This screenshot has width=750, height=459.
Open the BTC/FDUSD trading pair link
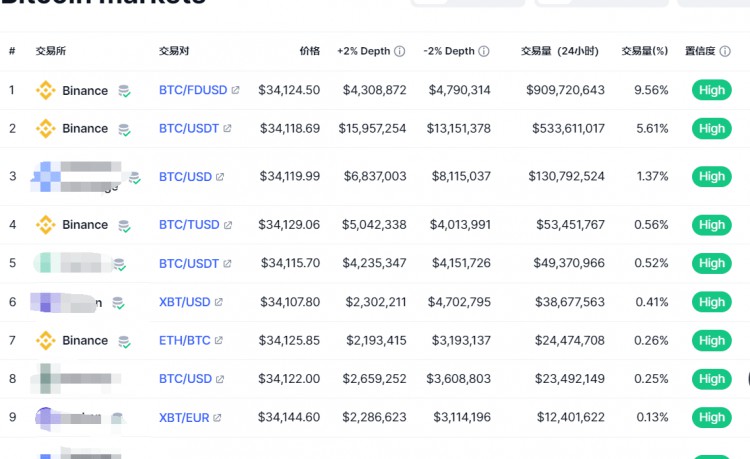pyautogui.click(x=193, y=90)
